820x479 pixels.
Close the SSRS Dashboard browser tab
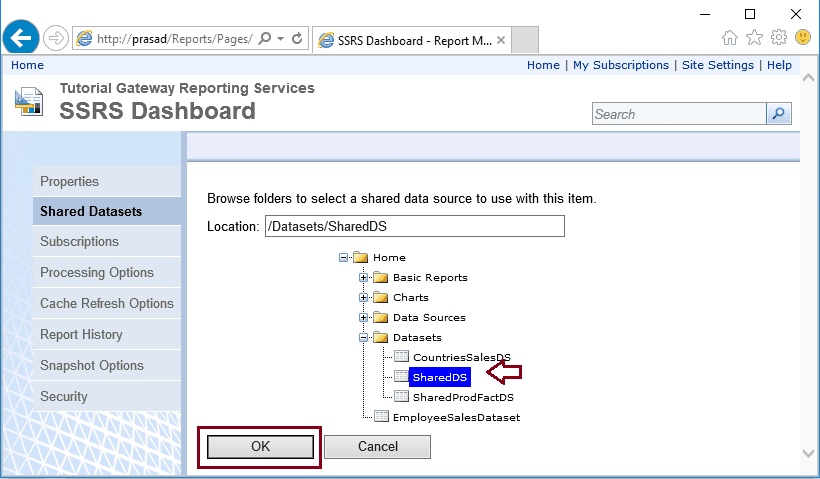(500, 40)
